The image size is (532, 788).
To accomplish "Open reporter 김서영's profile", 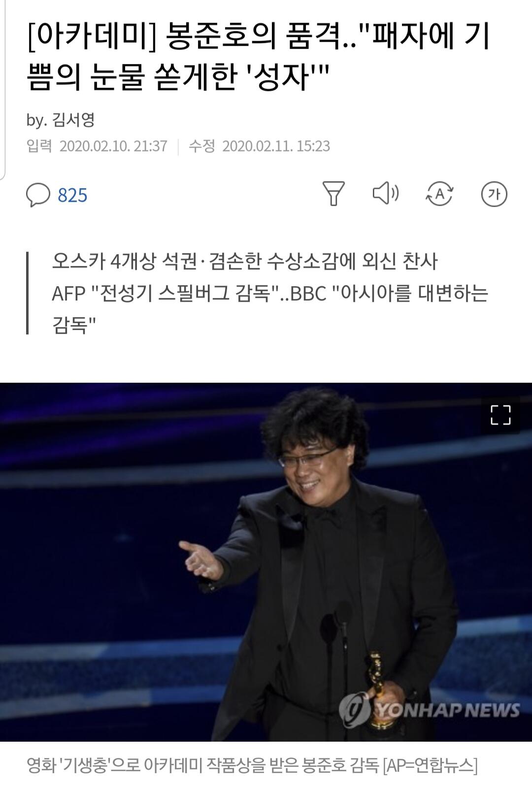I will point(73,120).
